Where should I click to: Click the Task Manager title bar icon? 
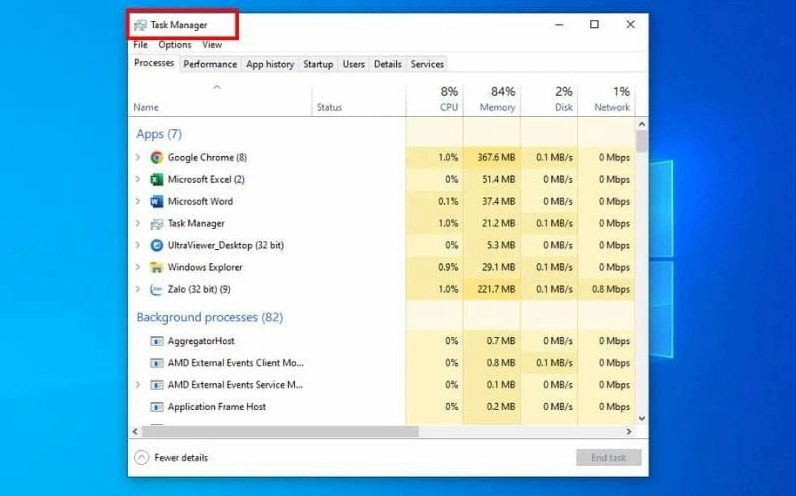[x=140, y=25]
